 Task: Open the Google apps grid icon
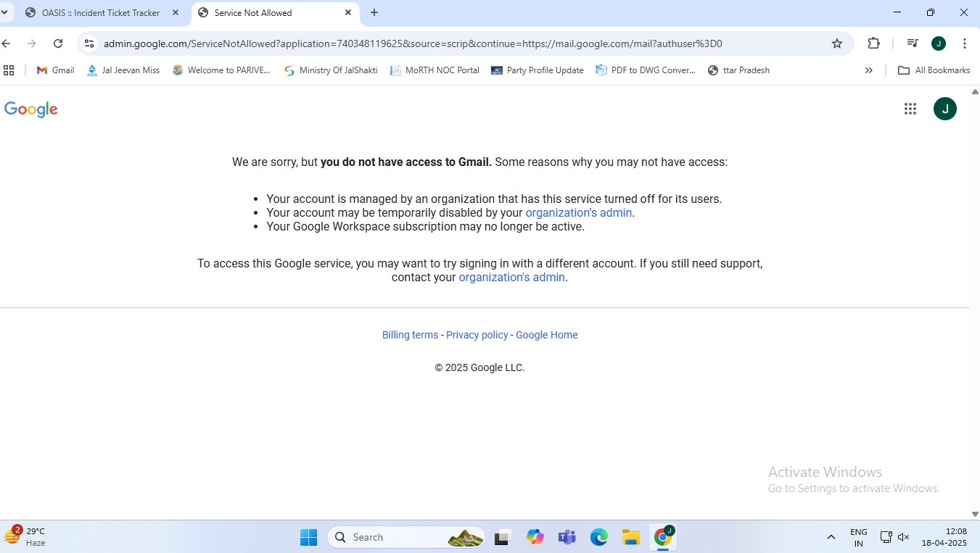coord(910,109)
